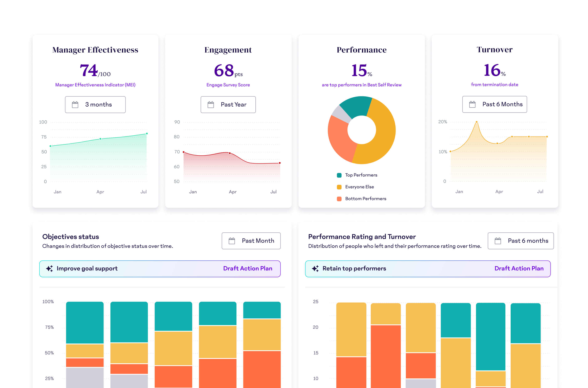Click the calendar icon in Performance Rating panel
This screenshot has width=588, height=388.
tap(498, 241)
